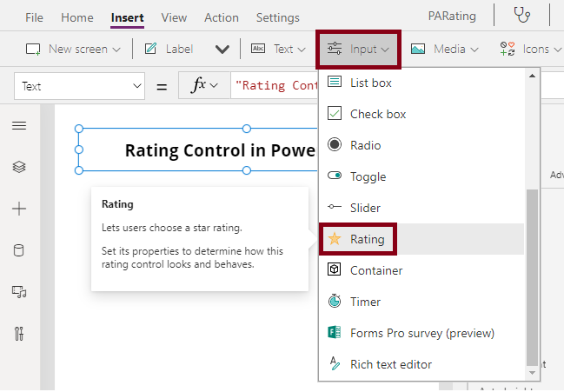Click the Input menu scroll down arrow

(x=532, y=373)
